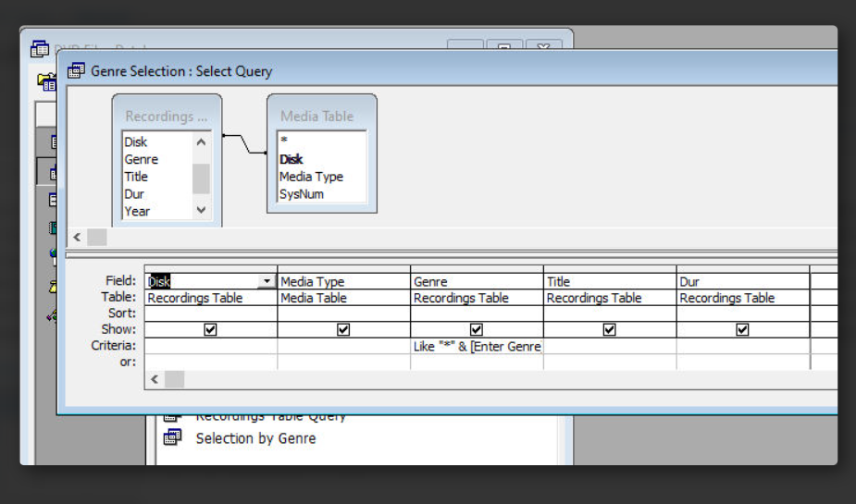Click the Media Type field cell
The width and height of the screenshot is (856, 504).
343,281
